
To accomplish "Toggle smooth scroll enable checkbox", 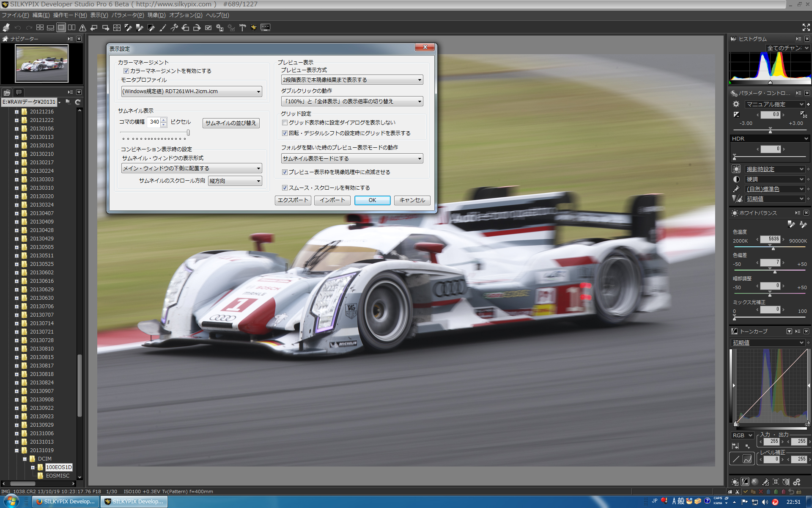I will click(x=285, y=188).
